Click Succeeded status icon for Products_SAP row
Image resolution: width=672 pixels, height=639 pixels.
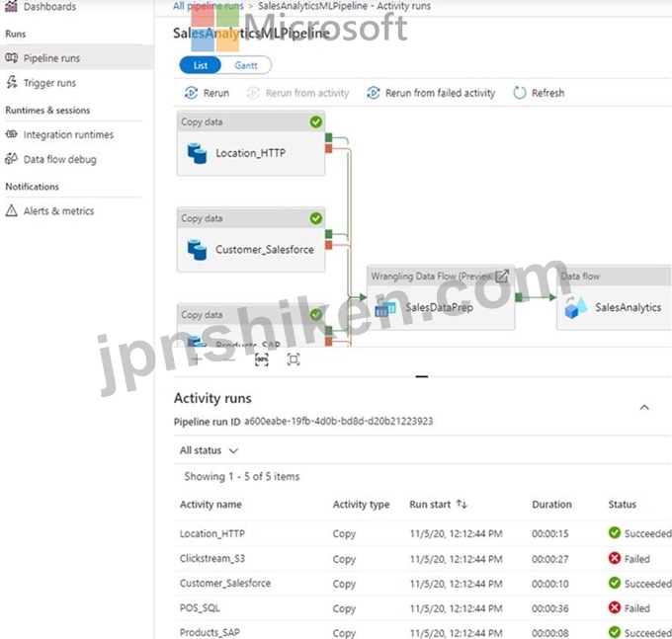click(615, 632)
